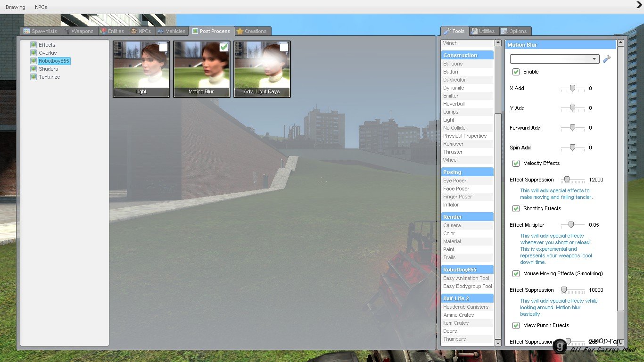Open the Creations tab
The image size is (644, 362).
(x=252, y=31)
